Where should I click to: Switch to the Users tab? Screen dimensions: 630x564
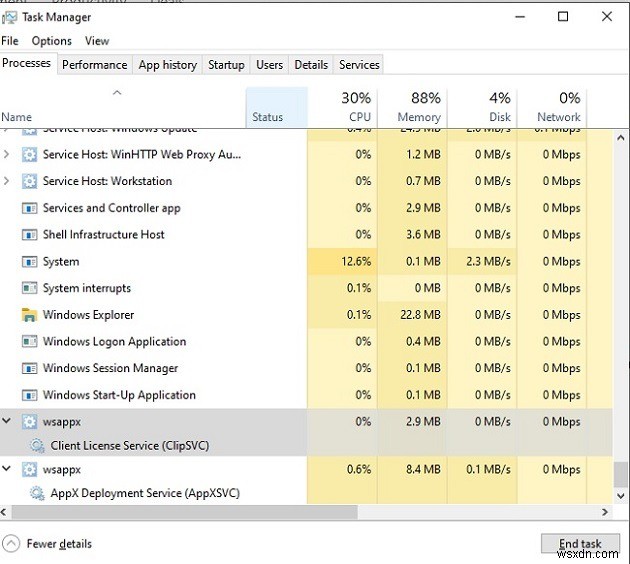[x=269, y=65]
